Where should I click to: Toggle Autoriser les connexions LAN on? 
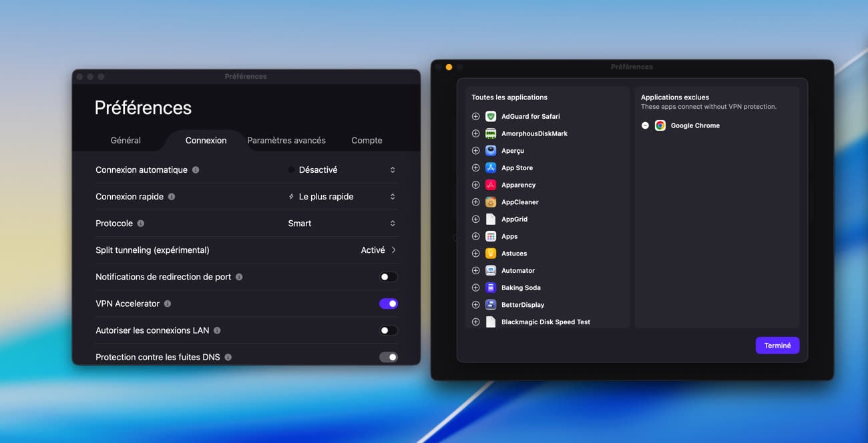pyautogui.click(x=388, y=330)
